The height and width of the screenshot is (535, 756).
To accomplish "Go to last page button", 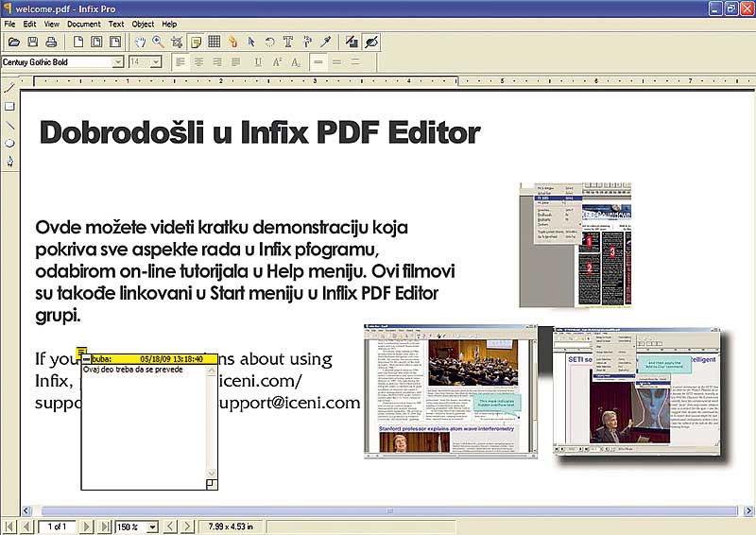I will pos(104,526).
